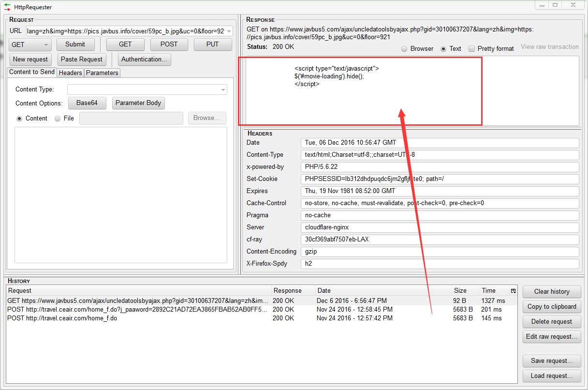This screenshot has width=588, height=390.
Task: Send request with the PUT button
Action: [213, 45]
